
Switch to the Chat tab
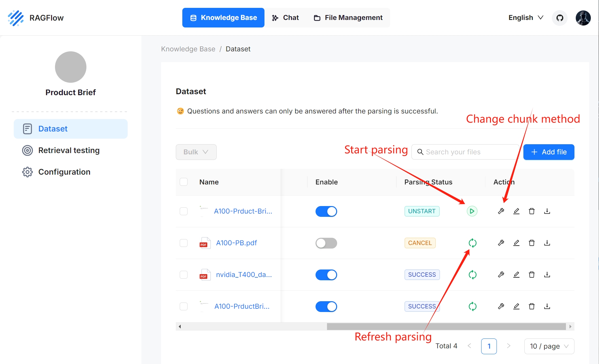click(285, 18)
